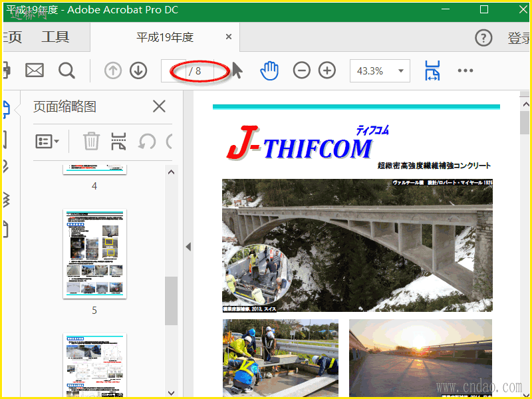Click the page number input field

pyautogui.click(x=174, y=70)
